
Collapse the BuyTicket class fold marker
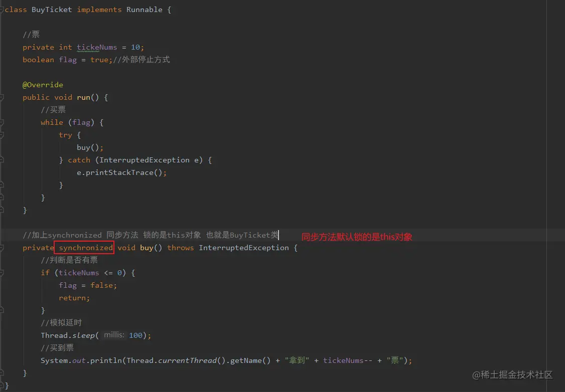2,10
